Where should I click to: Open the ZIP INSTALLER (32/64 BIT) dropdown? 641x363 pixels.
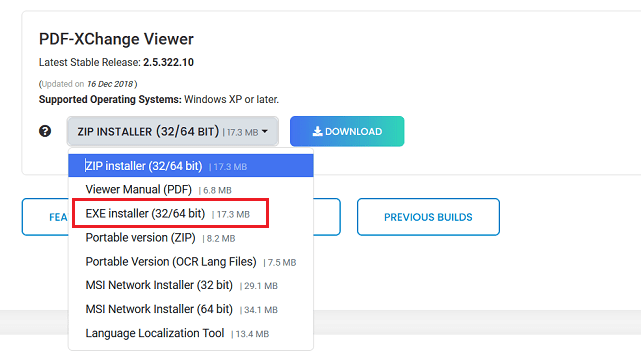pyautogui.click(x=173, y=132)
